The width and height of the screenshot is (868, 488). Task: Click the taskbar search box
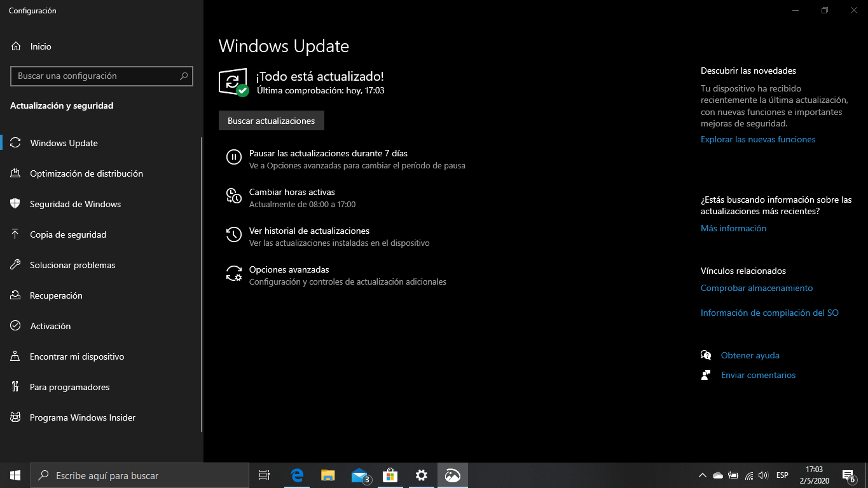[x=140, y=475]
